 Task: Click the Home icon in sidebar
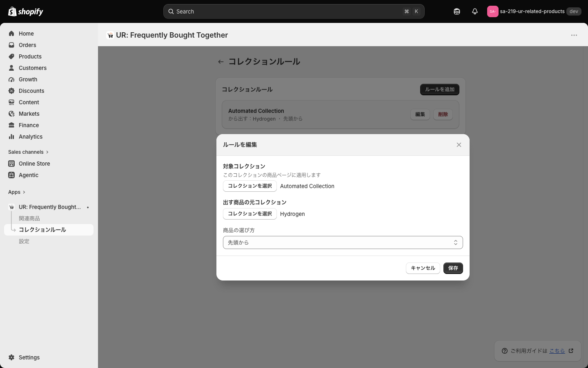point(11,34)
